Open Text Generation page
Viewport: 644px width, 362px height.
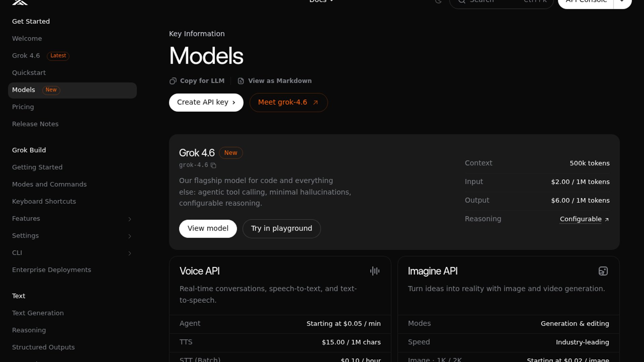(x=38, y=313)
